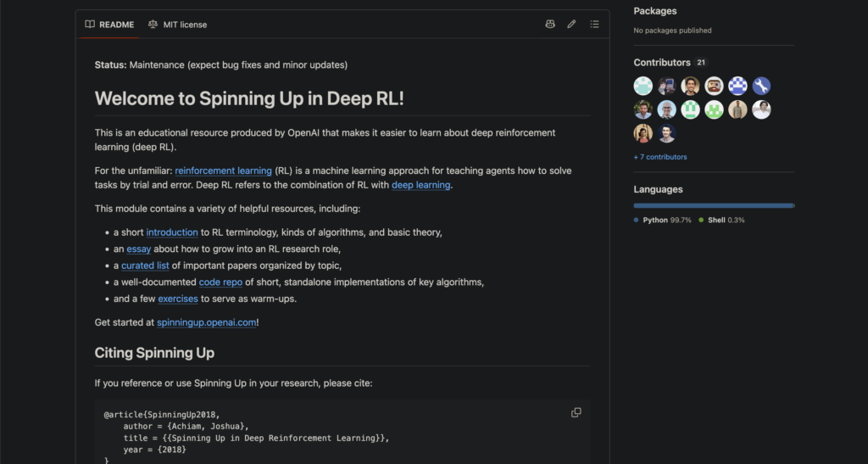
Task: Open smiling dark-haired man avatar with tan background
Action: point(690,86)
